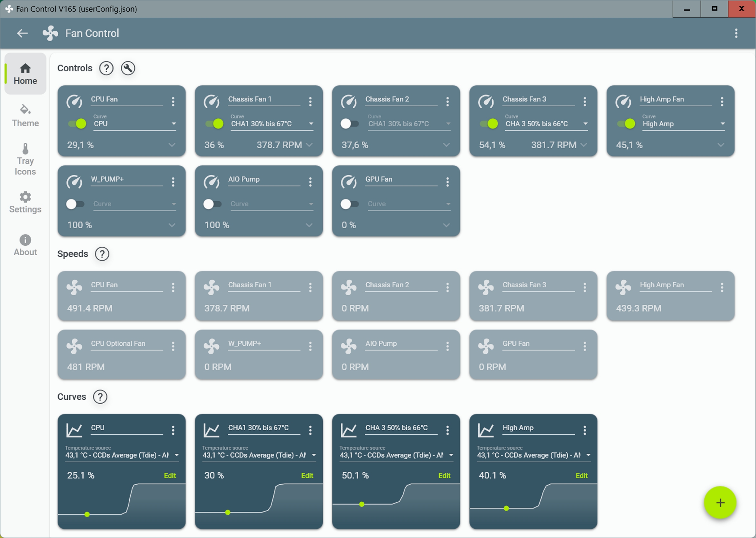This screenshot has width=756, height=538.
Task: Open CPU curve temperature source dropdown
Action: coord(122,454)
